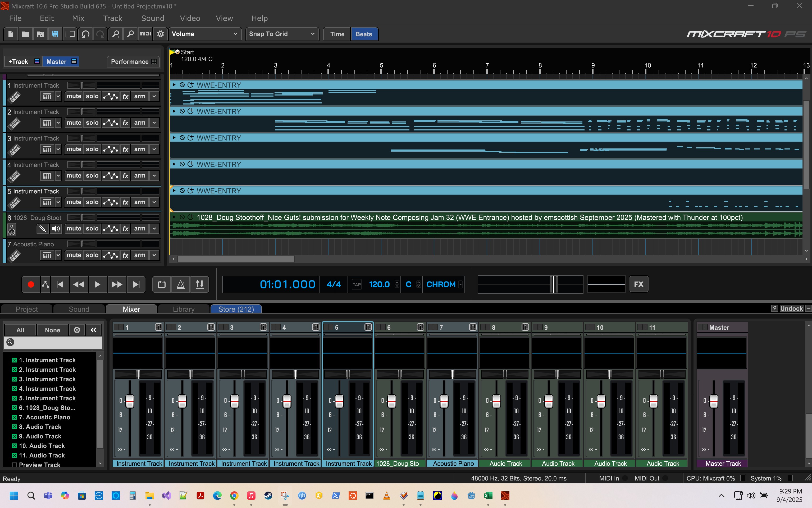Click the red Record button
This screenshot has width=812, height=508.
point(31,285)
